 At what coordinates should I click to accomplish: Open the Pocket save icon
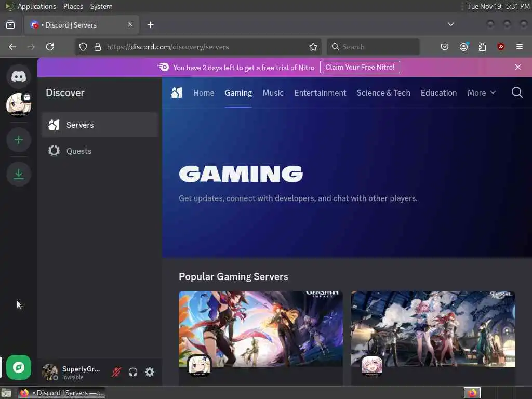point(445,47)
